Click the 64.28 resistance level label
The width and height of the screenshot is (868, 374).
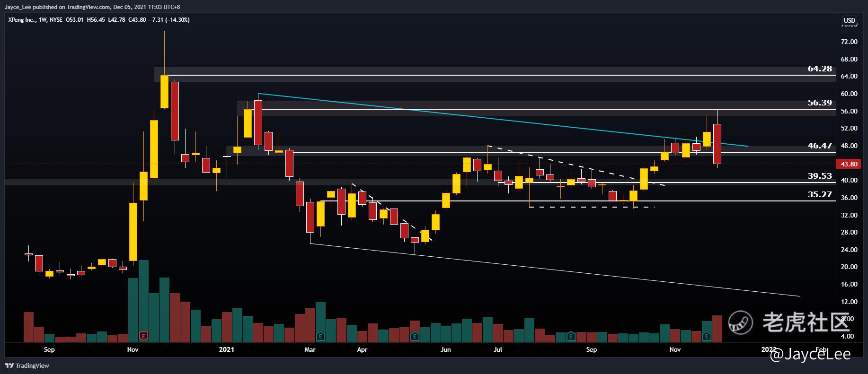click(820, 69)
